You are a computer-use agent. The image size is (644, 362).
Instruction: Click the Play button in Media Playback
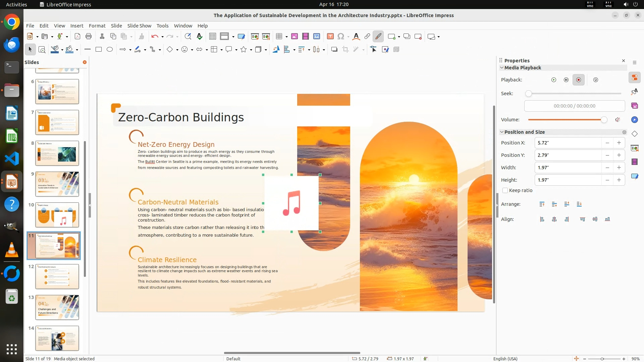coord(553,80)
